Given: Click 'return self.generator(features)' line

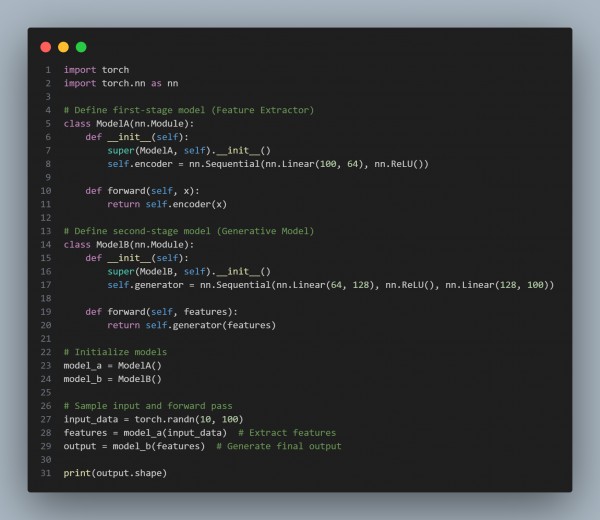Looking at the screenshot, I should click(x=191, y=325).
